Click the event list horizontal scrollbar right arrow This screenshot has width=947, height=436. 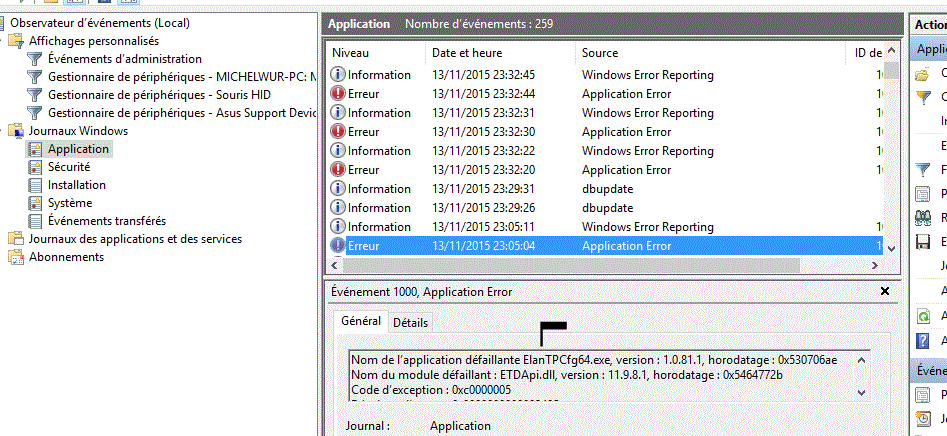pyautogui.click(x=875, y=265)
